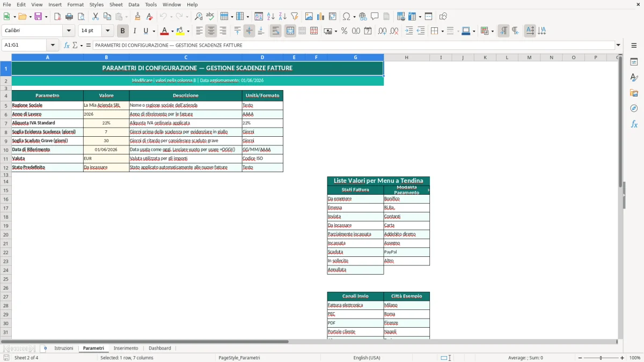Increase indent

click(x=409, y=31)
